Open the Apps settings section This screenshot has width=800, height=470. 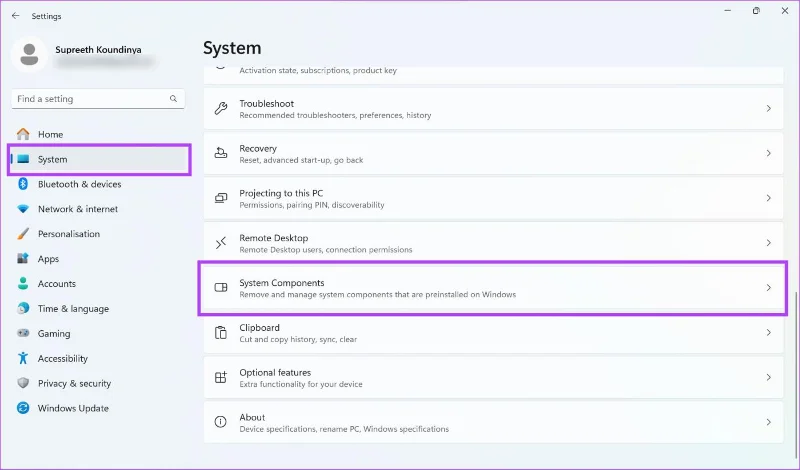[99, 258]
